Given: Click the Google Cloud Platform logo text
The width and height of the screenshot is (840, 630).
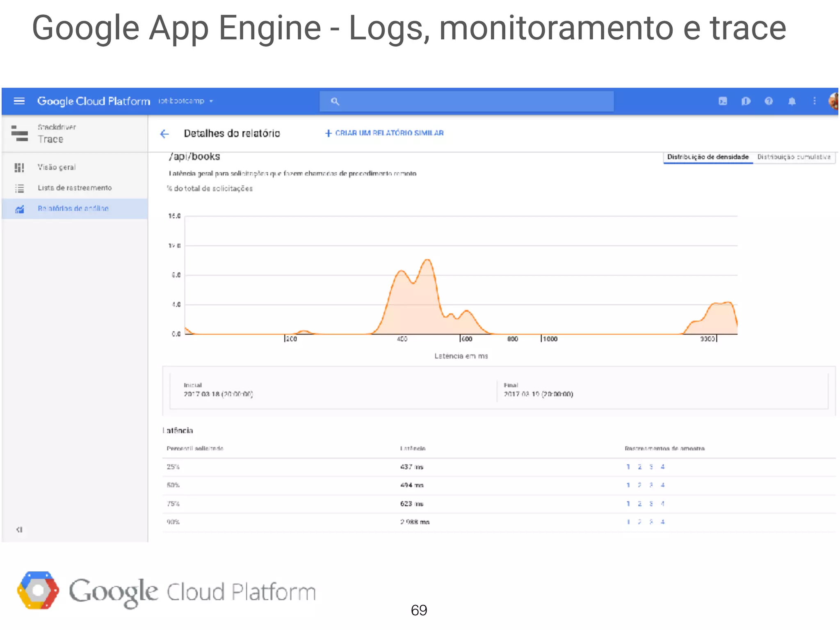Looking at the screenshot, I should [94, 101].
